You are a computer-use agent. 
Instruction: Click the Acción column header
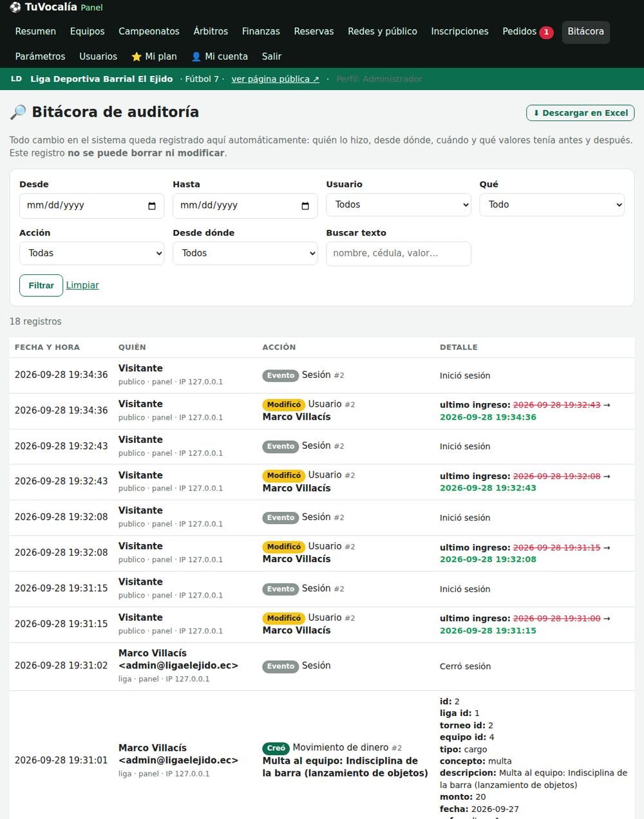click(x=279, y=347)
